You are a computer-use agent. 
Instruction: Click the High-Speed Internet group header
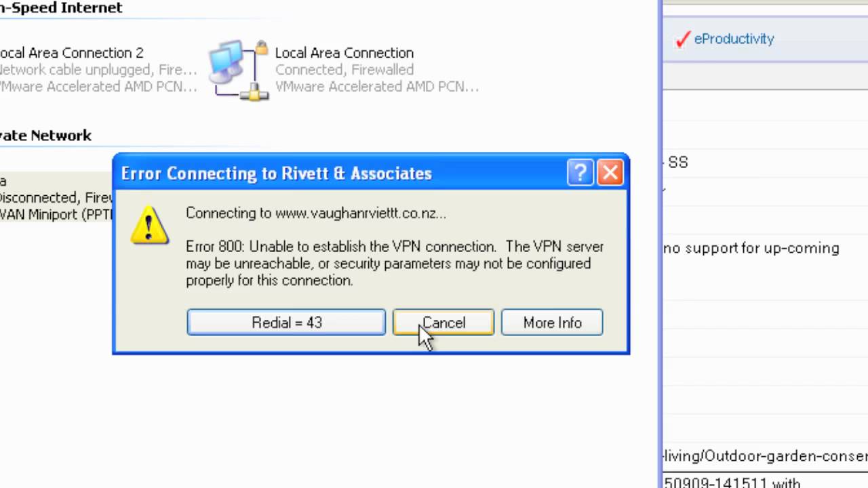61,8
